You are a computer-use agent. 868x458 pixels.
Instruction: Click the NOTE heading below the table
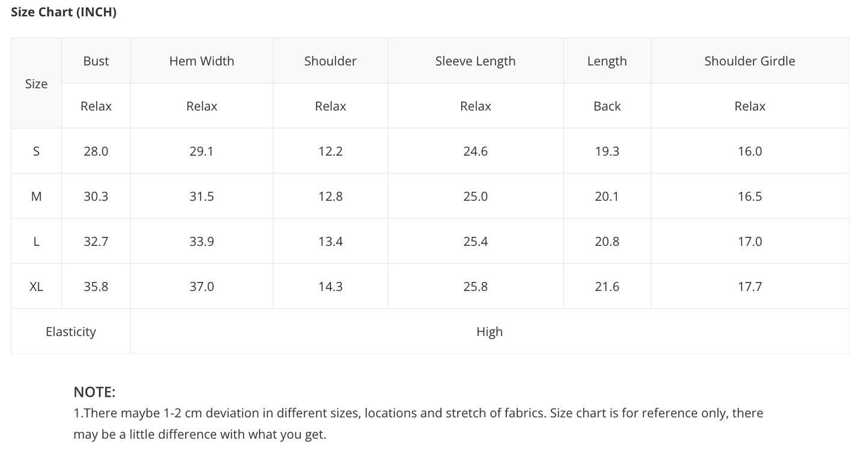point(94,392)
